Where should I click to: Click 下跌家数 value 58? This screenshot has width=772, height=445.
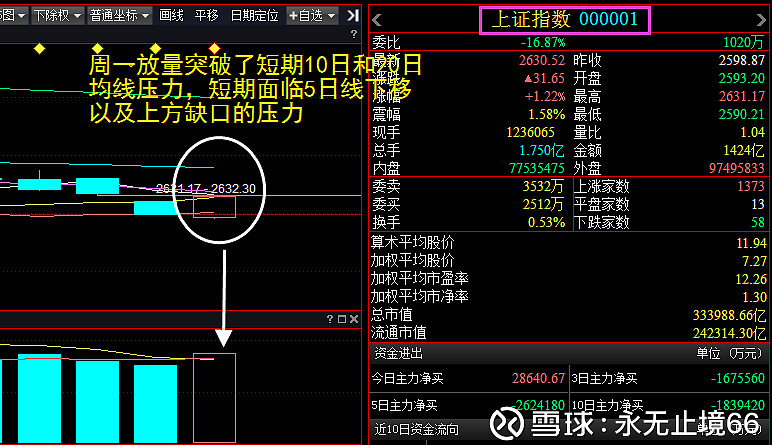tap(758, 222)
